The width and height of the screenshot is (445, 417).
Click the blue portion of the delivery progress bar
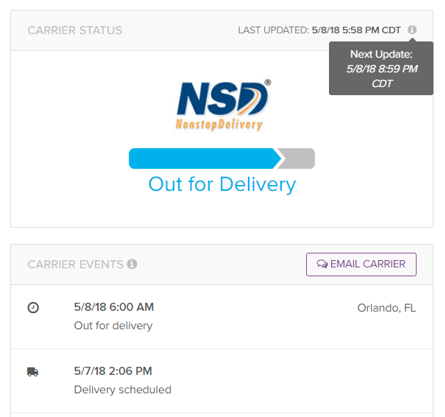[x=204, y=159]
